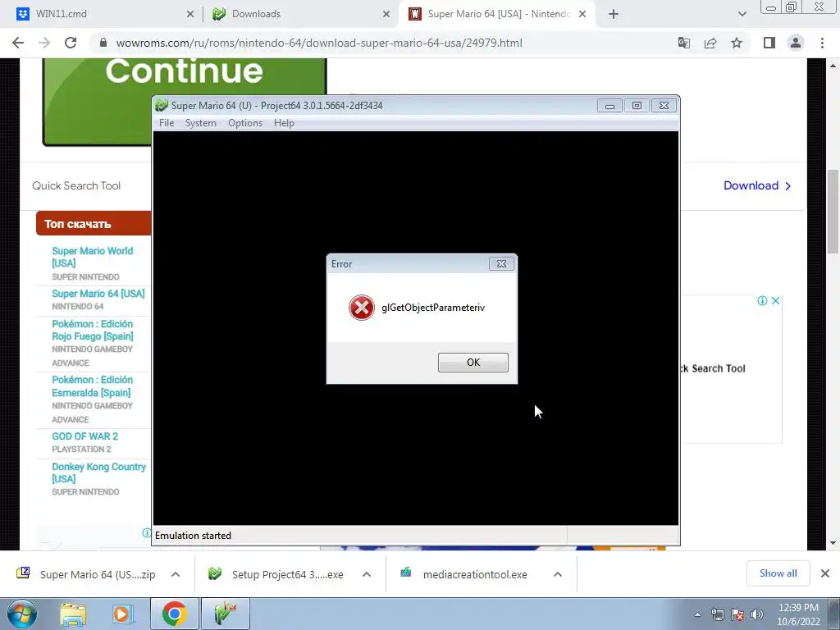The image size is (840, 630).
Task: Open Pokémon Edición Esmeralda link
Action: pyautogui.click(x=92, y=386)
